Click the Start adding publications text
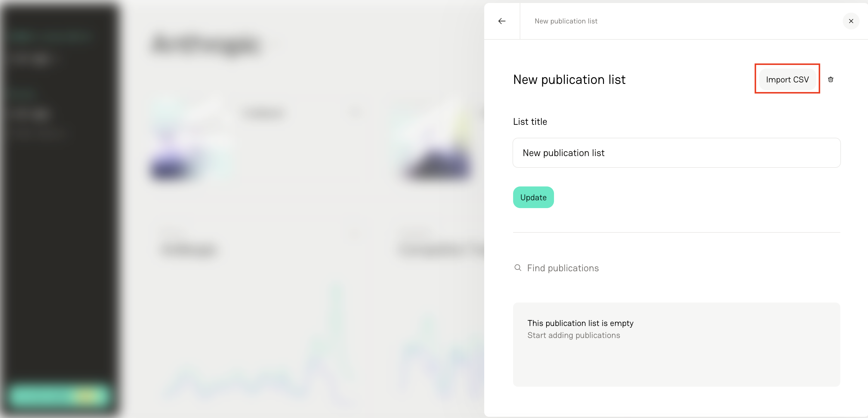 point(574,335)
